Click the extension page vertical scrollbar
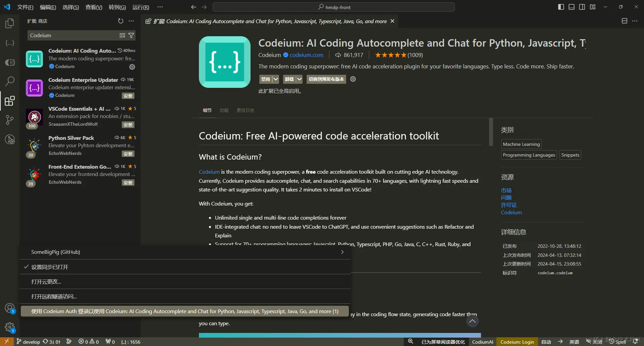This screenshot has width=644, height=346. (491, 132)
